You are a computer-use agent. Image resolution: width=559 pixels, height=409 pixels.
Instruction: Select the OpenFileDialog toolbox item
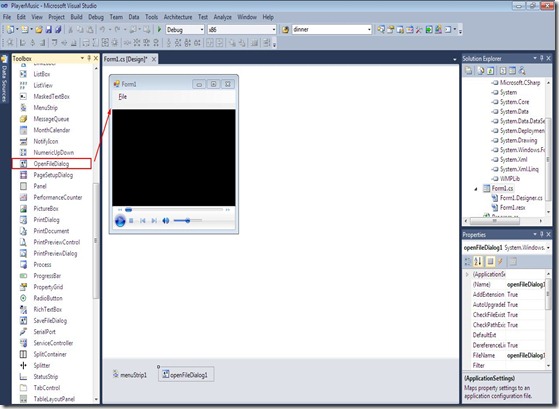coord(51,164)
